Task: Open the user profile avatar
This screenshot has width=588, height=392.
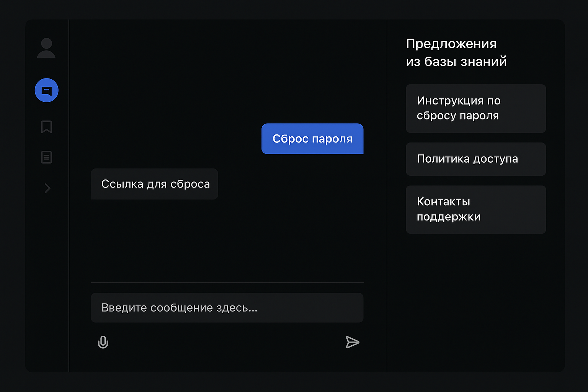Action: pyautogui.click(x=46, y=48)
